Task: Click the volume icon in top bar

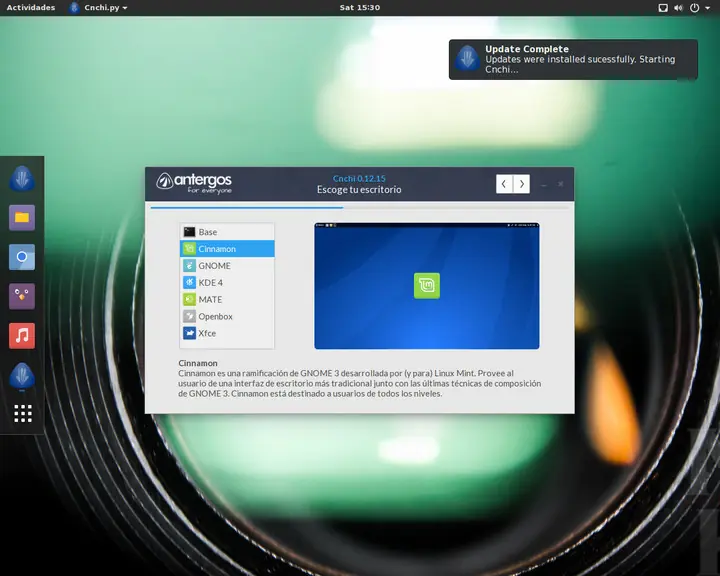Action: (678, 7)
